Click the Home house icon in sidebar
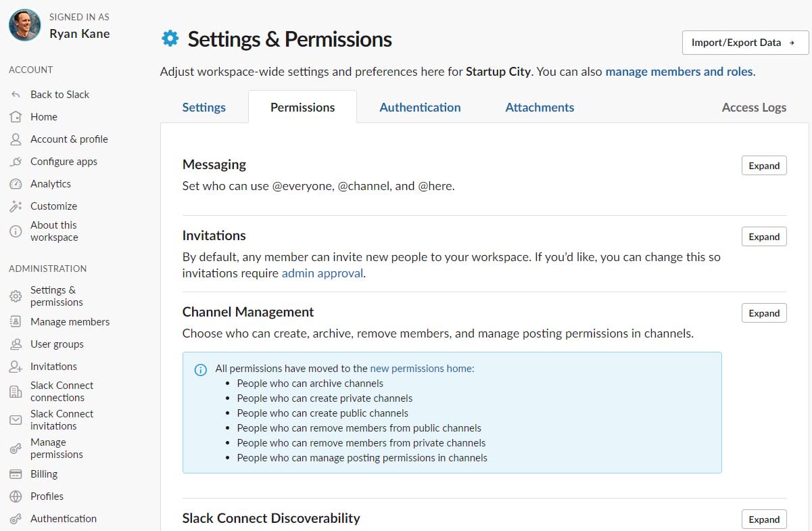Viewport: 812px width, 531px height. pos(16,117)
